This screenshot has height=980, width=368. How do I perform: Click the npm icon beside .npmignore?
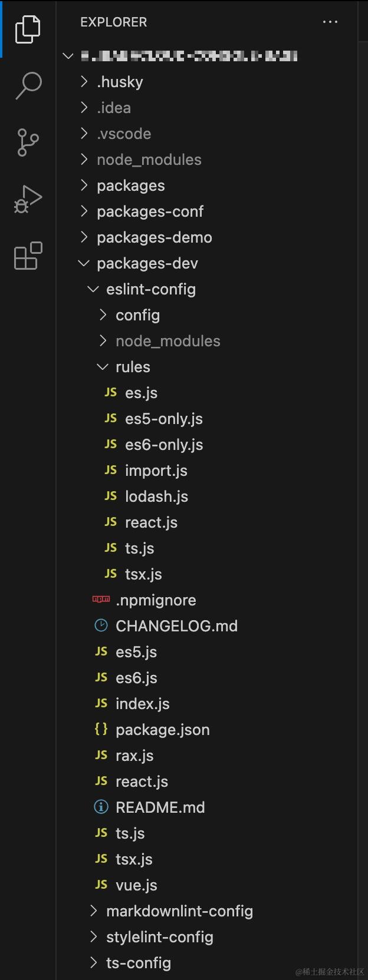pos(101,600)
